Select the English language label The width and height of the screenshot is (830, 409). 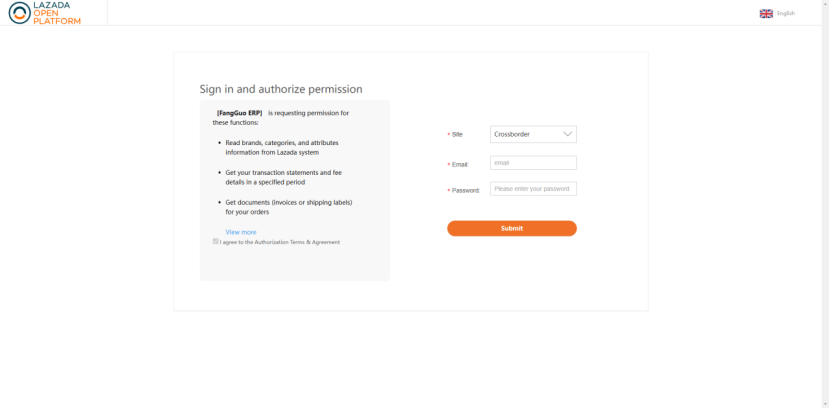(786, 13)
